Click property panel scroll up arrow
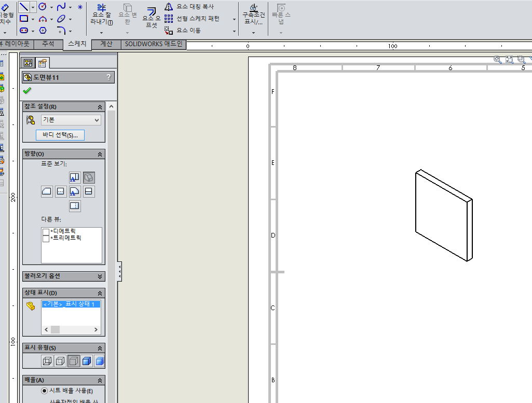 [111, 107]
